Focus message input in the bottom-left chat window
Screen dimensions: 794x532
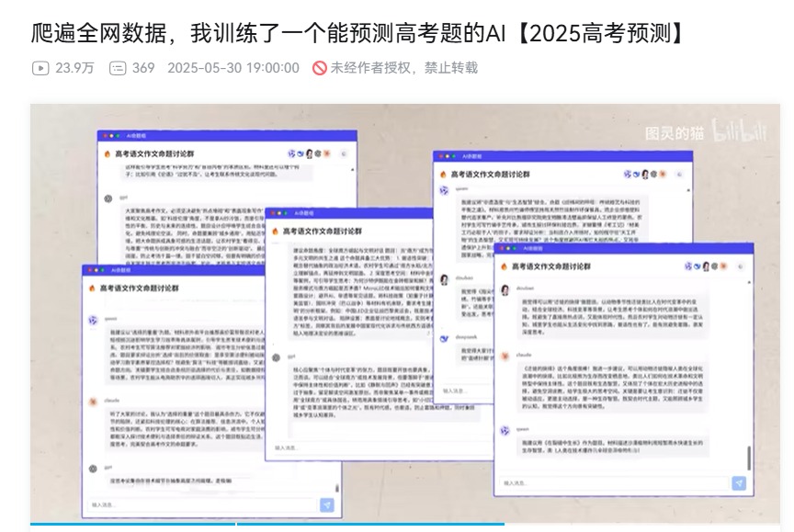click(202, 504)
